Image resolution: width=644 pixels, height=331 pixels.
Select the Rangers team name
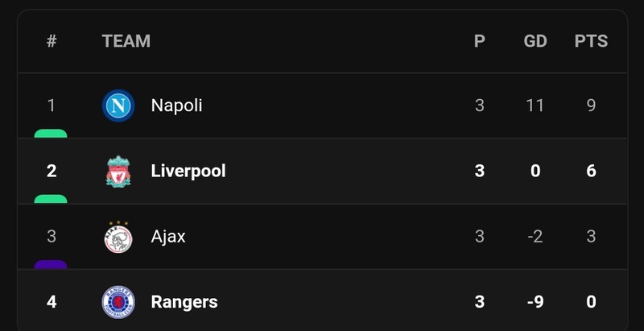pyautogui.click(x=184, y=302)
